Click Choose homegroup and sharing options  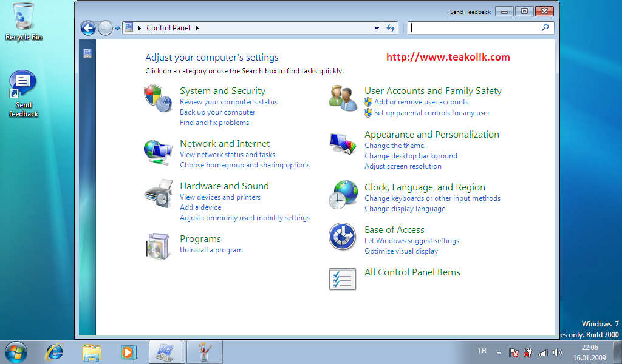[x=245, y=165]
